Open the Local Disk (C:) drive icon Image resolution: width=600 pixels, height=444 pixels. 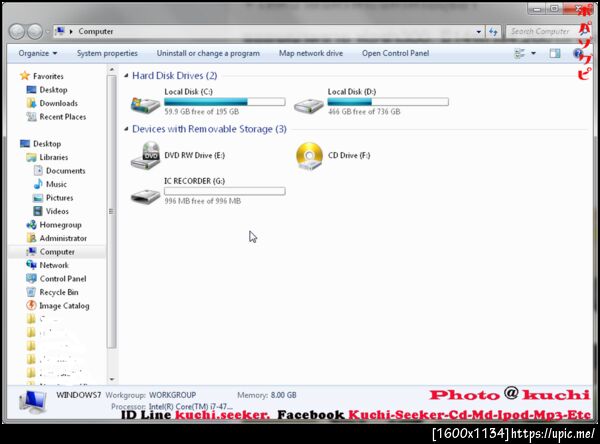145,104
